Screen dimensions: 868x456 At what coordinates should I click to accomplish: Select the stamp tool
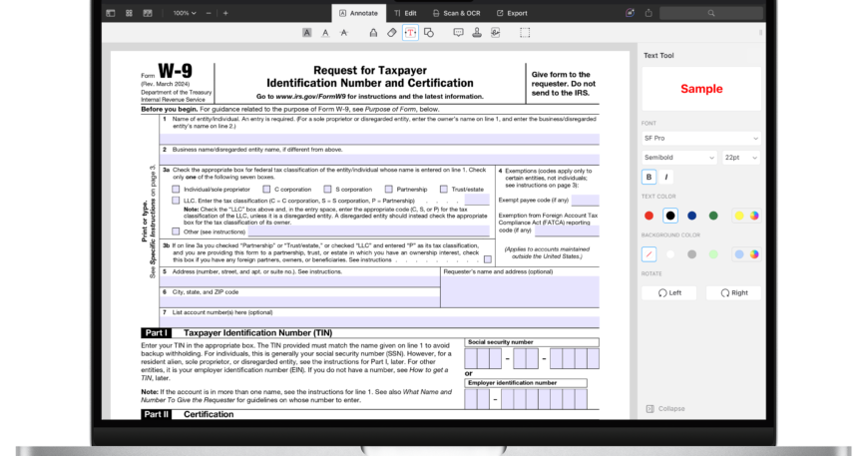(477, 33)
